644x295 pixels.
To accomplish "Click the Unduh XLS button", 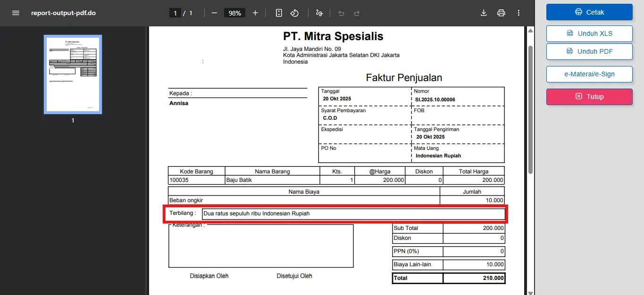I will point(589,33).
